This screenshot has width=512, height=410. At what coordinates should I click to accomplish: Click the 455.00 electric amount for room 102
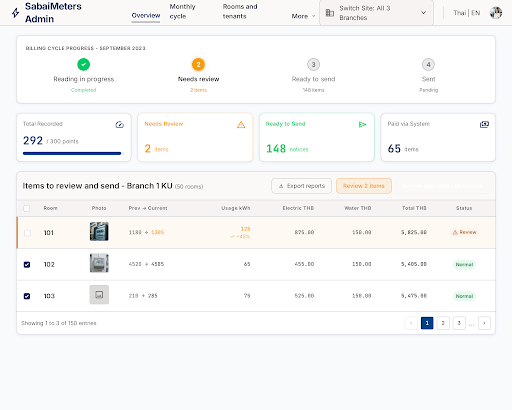304,264
